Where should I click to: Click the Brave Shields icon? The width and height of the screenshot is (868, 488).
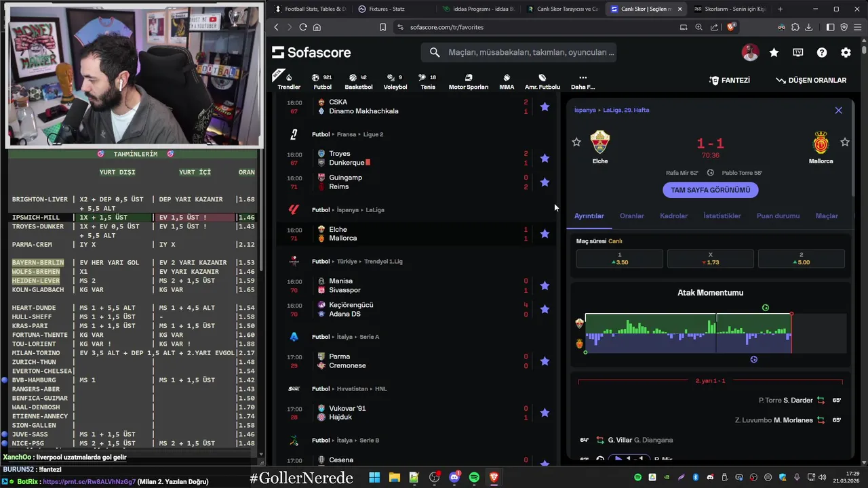730,27
